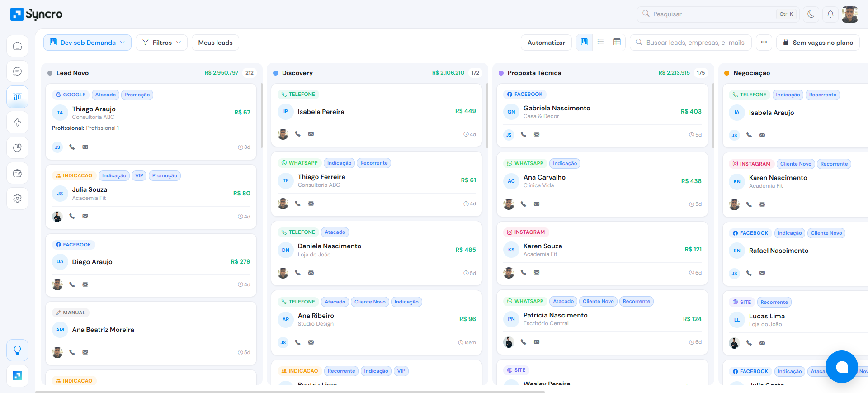Toggle dark mode moon icon
868x393 pixels.
click(811, 14)
